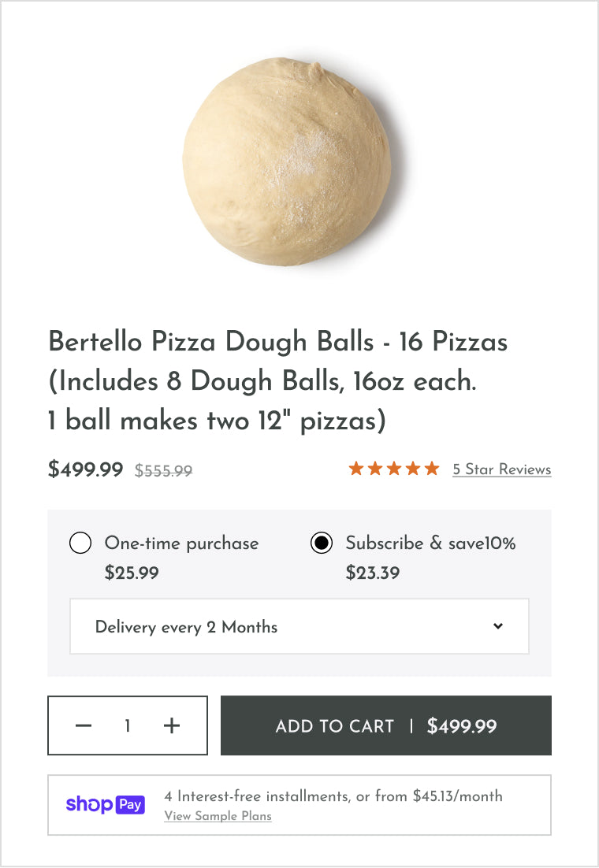The height and width of the screenshot is (868, 599).
Task: Click the $25.99 one-time purchase price
Action: click(x=132, y=573)
